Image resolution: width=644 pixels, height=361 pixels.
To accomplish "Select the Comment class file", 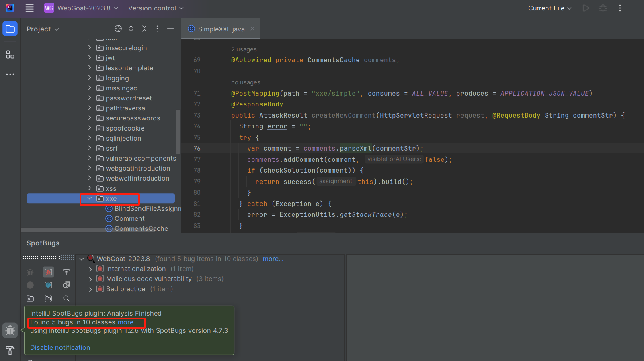I will pos(125,218).
